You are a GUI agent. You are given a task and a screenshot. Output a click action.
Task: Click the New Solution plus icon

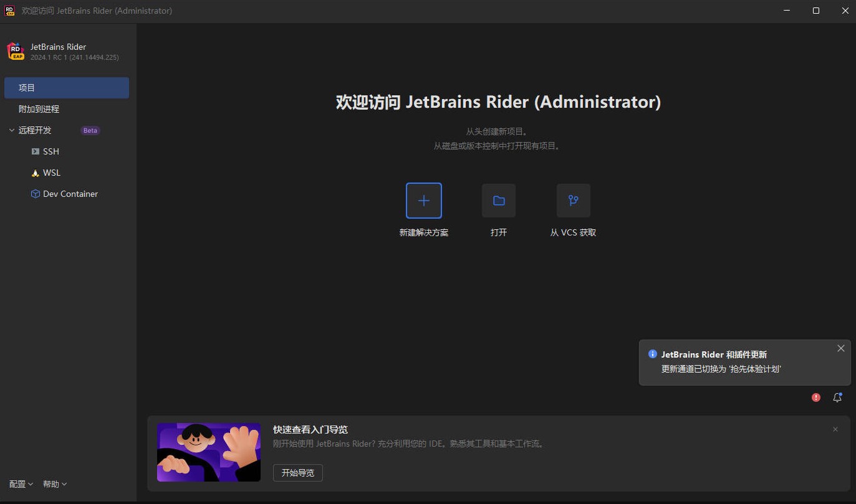(x=424, y=201)
